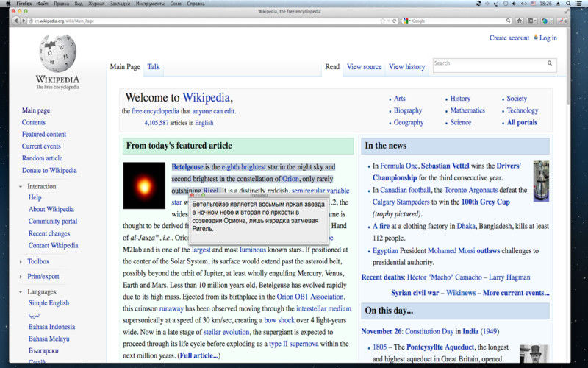
Task: Open the Apple menu
Action: click(8, 4)
